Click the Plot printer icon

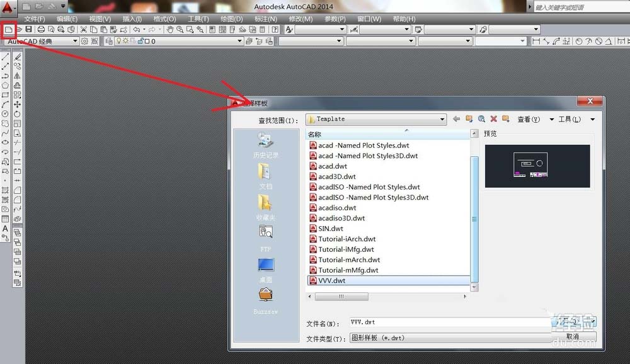[x=41, y=30]
